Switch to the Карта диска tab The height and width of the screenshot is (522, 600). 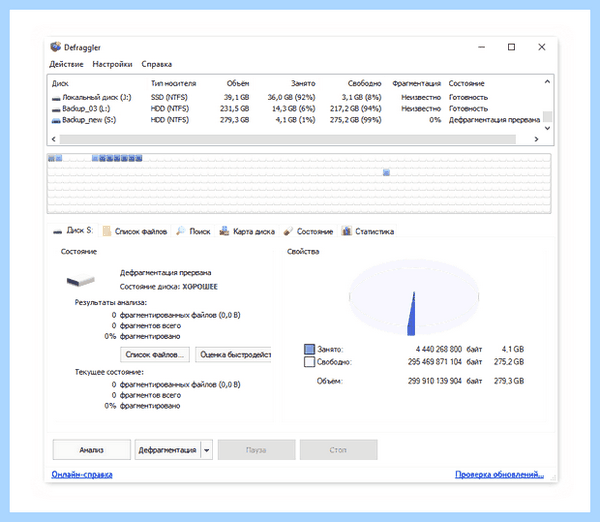(247, 231)
